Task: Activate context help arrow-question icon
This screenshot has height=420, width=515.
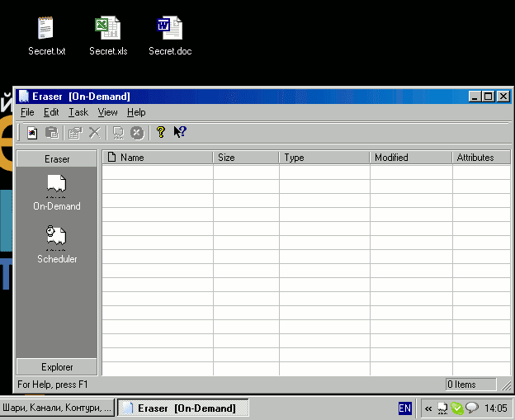Action: click(x=180, y=132)
